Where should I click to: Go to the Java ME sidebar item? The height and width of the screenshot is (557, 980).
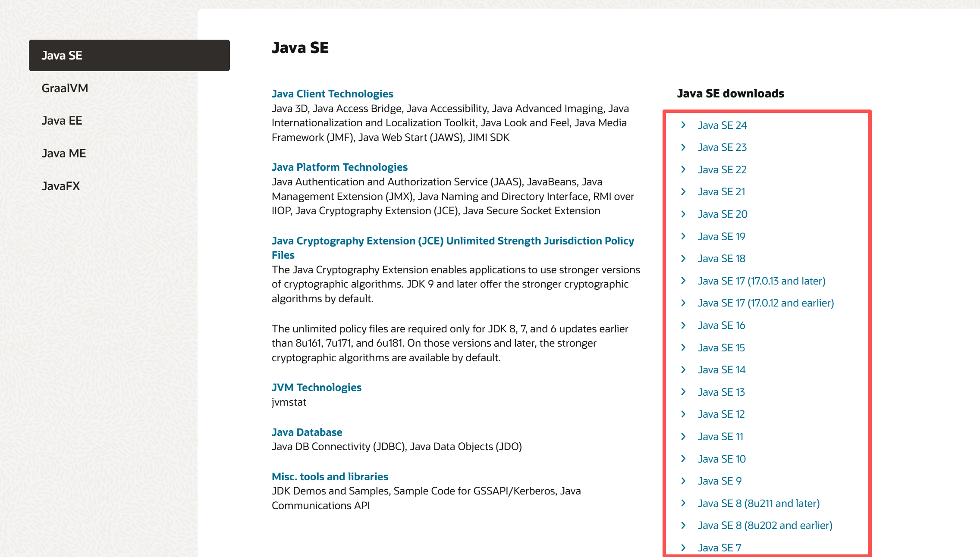pos(64,153)
